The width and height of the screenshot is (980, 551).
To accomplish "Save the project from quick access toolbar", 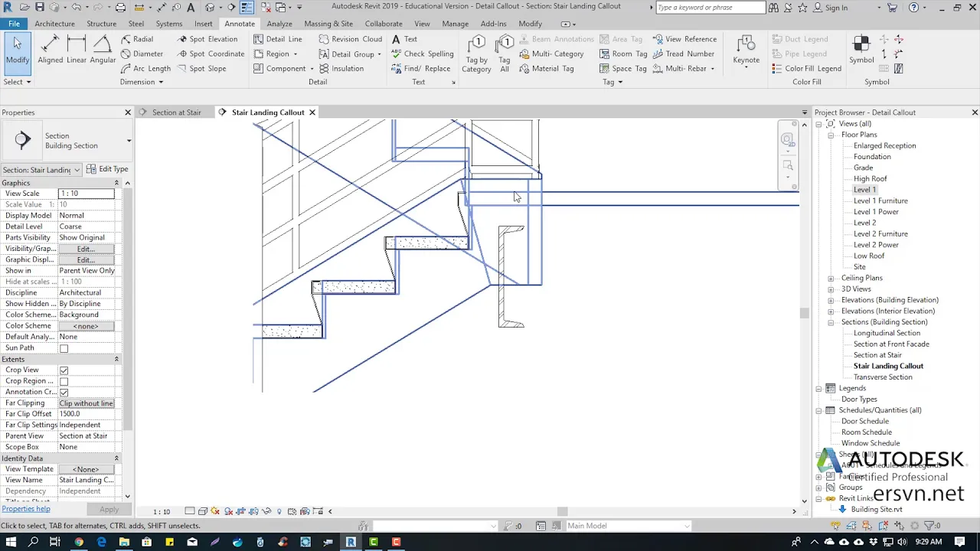I will tap(39, 8).
